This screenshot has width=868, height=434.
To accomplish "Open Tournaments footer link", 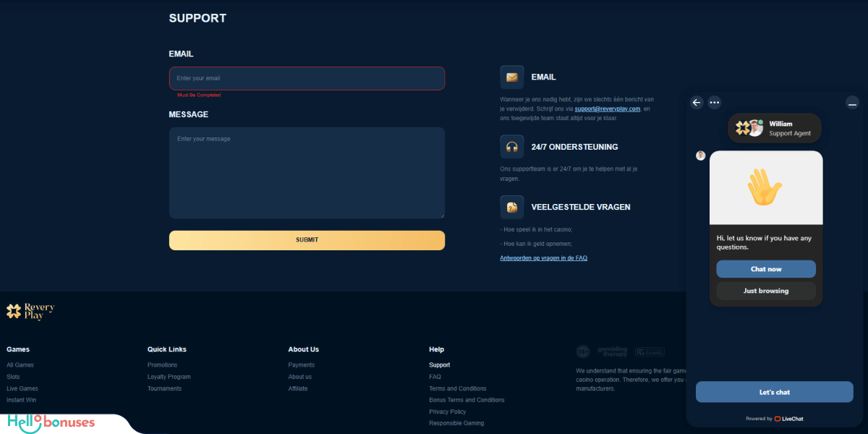I will [164, 388].
